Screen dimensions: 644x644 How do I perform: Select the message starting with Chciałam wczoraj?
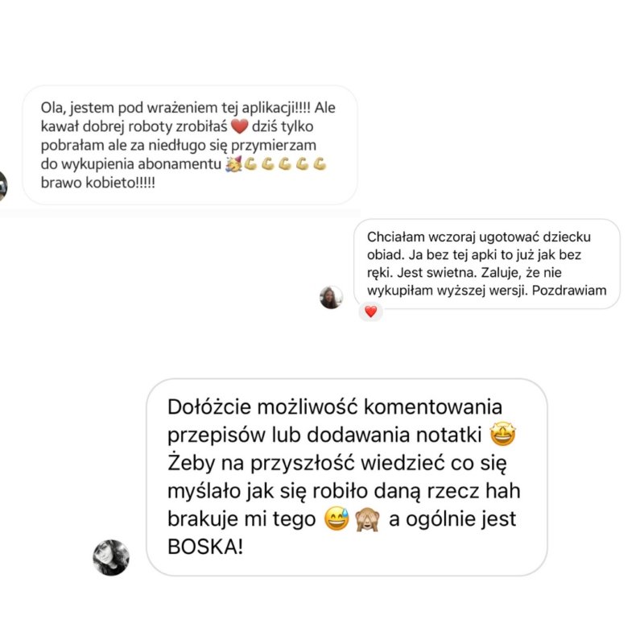[487, 264]
